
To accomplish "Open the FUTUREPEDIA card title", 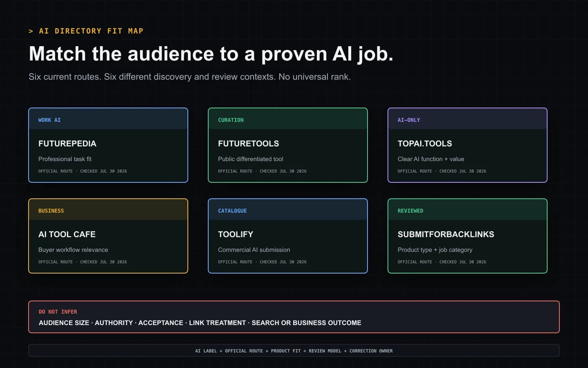I will [67, 144].
